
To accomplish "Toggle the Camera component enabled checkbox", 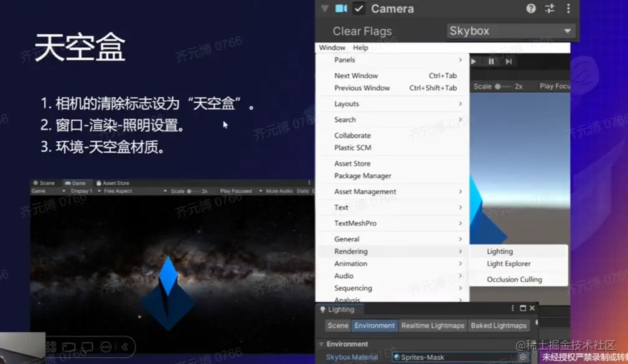I will coord(359,9).
